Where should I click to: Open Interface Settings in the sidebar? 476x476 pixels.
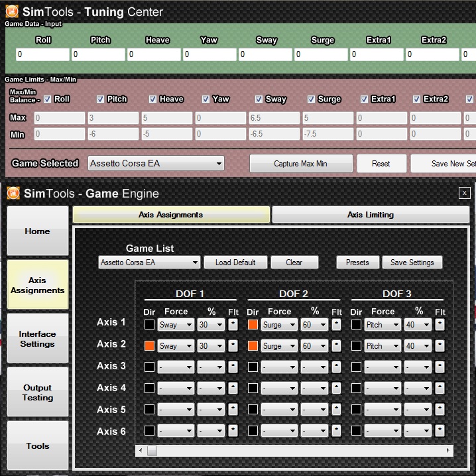(x=38, y=339)
